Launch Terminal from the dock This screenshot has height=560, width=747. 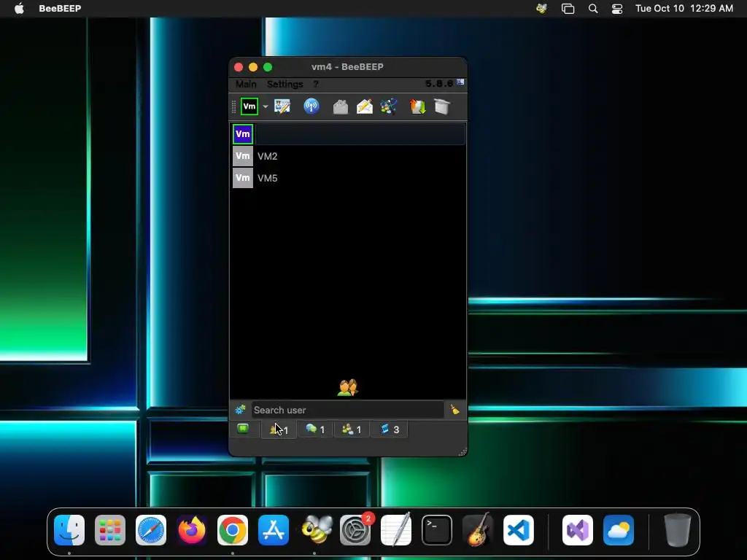[x=437, y=530]
